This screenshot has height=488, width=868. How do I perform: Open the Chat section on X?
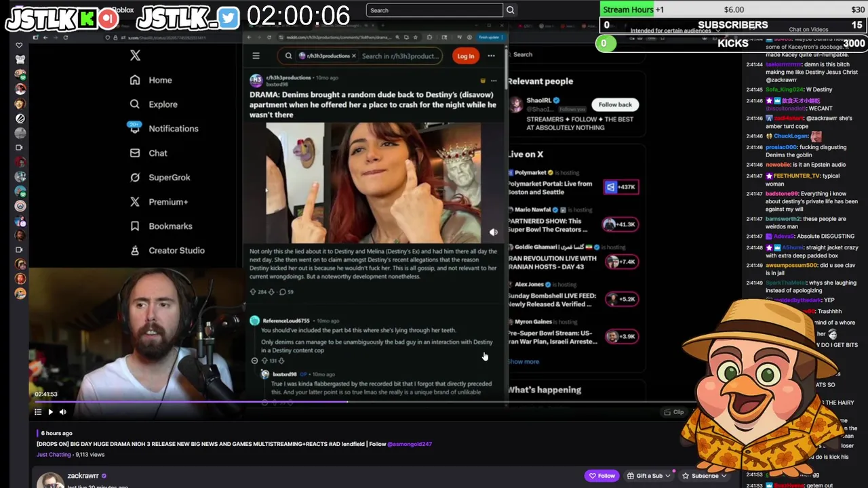(x=149, y=153)
